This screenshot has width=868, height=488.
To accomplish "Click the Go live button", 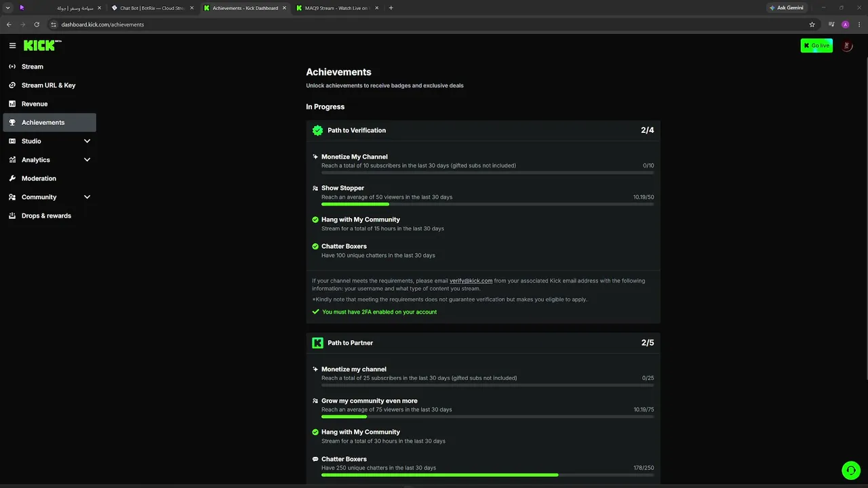I will click(816, 45).
